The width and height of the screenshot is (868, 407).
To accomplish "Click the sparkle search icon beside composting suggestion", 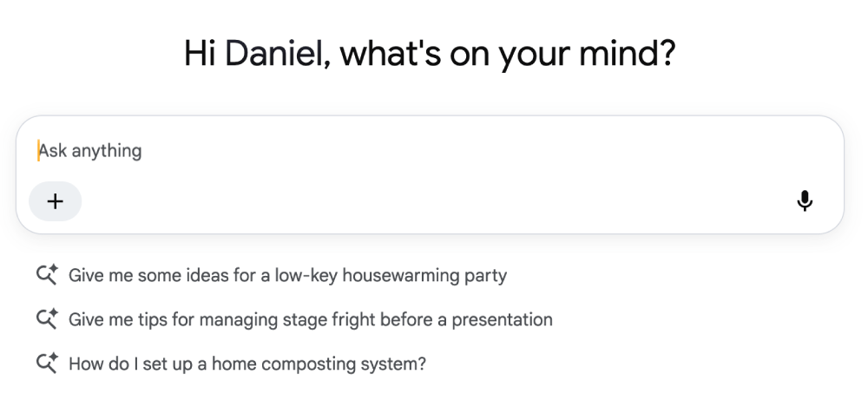I will [x=47, y=364].
